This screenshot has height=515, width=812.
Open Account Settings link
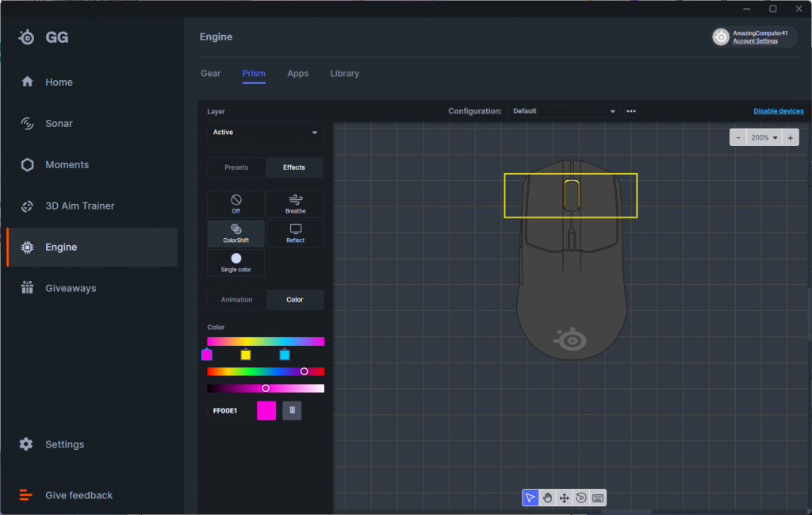(x=755, y=41)
